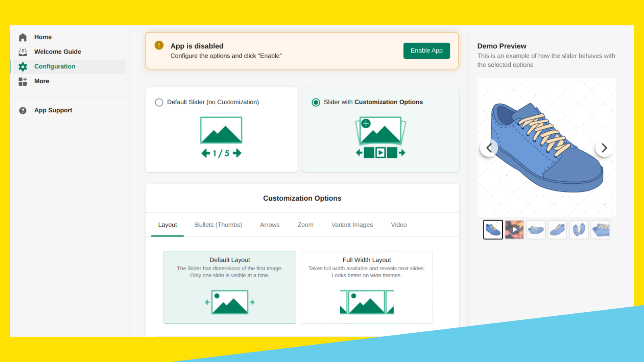This screenshot has width=644, height=362.
Task: Advance the demo slider with the right arrow
Action: [x=604, y=148]
